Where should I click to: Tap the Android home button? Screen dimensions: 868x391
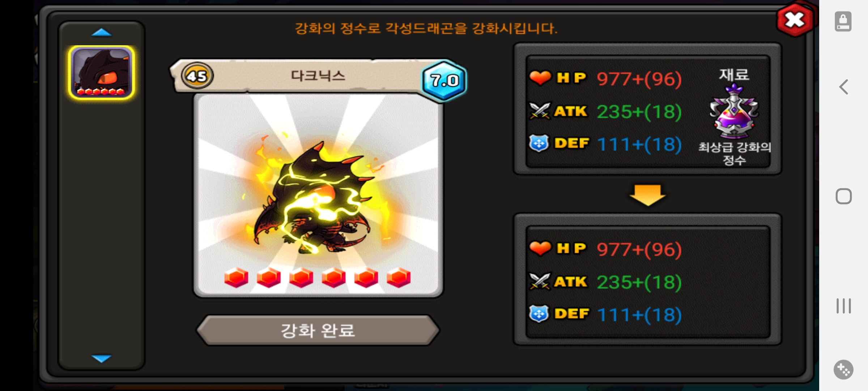pos(843,196)
